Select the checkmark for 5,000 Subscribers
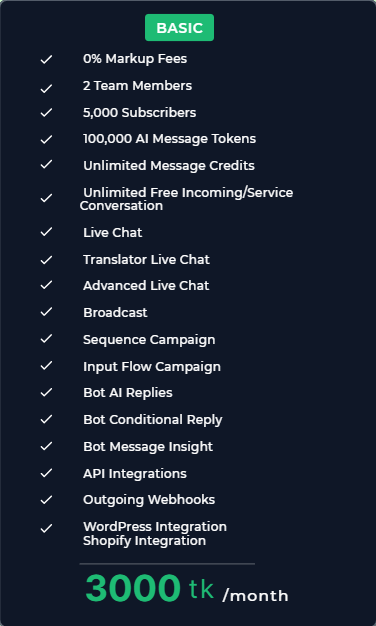 [46, 113]
